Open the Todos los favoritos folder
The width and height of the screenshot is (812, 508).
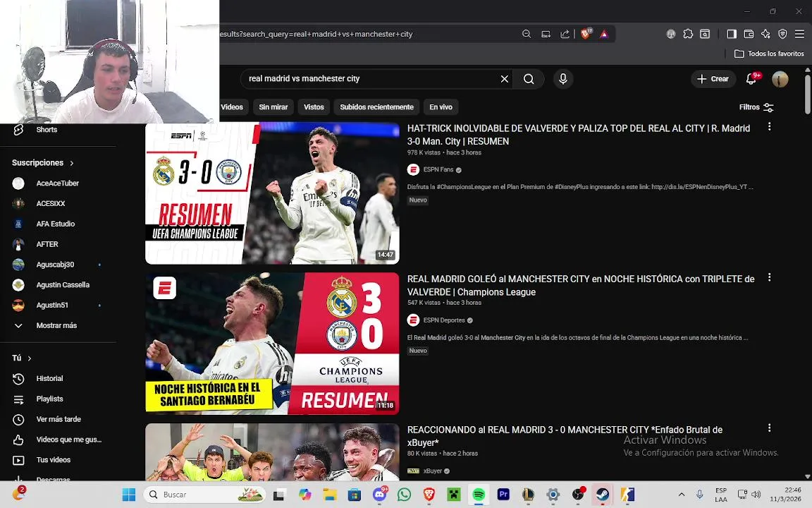coord(769,54)
